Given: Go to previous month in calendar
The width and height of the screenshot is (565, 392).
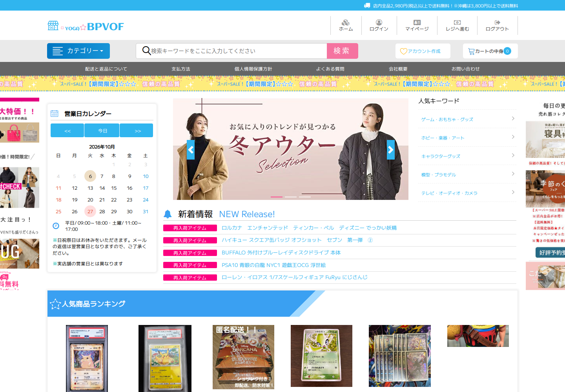Looking at the screenshot, I should 67,131.
